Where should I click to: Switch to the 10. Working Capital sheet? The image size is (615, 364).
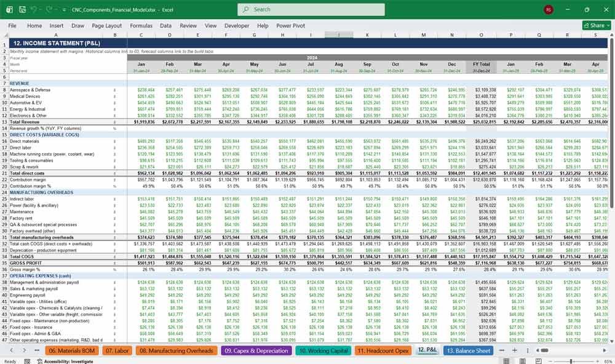323,350
